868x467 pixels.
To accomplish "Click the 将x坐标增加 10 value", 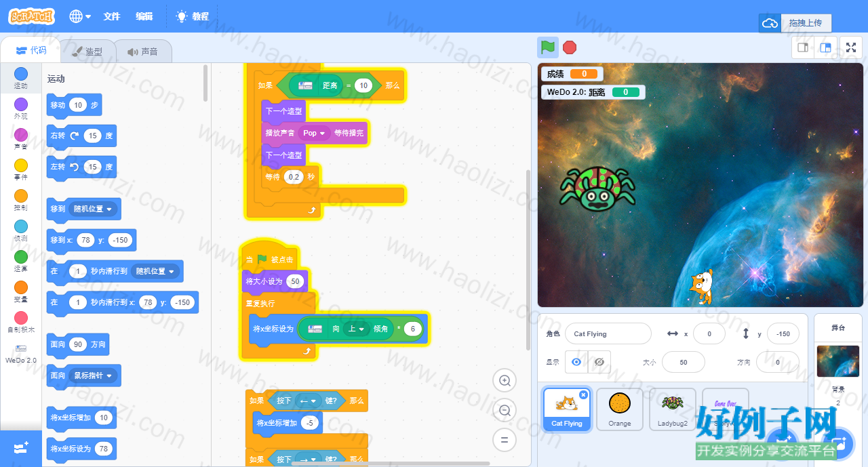I will point(104,418).
